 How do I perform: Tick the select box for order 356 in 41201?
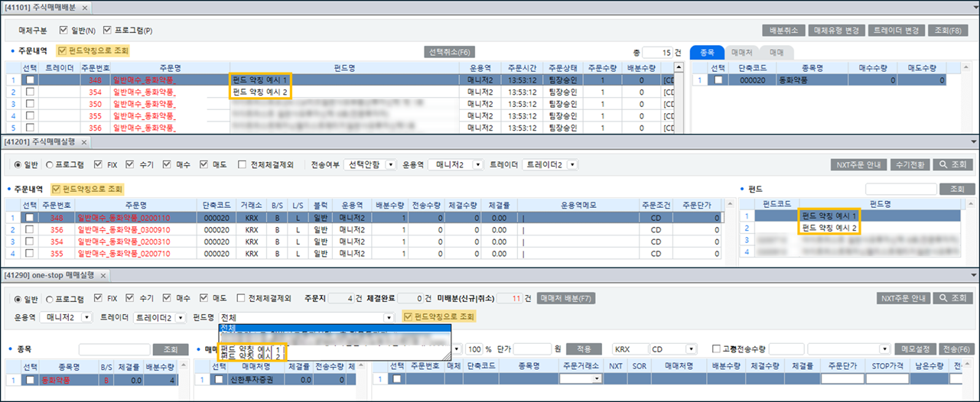coord(29,229)
